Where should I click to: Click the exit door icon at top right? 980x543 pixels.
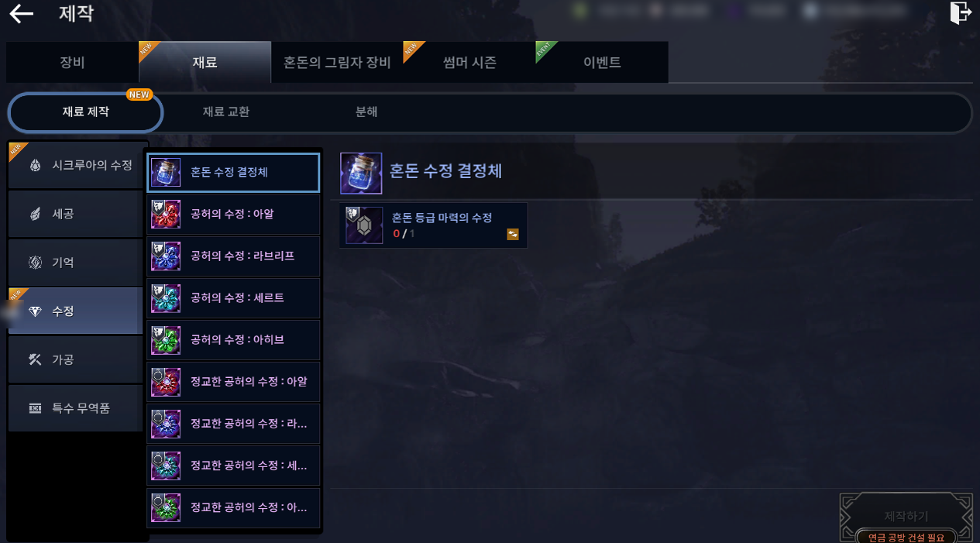tap(961, 13)
